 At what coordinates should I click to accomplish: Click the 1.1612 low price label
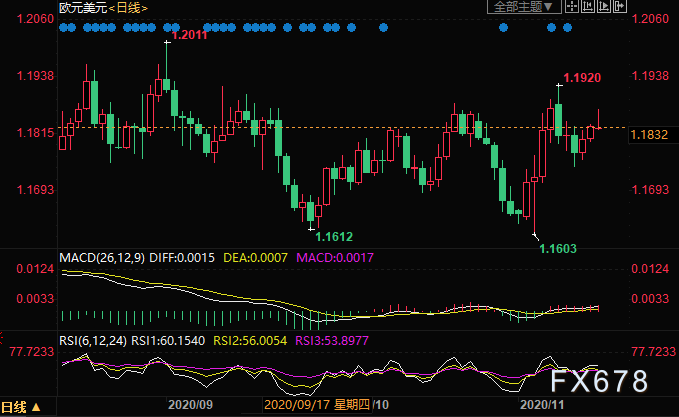(x=334, y=237)
